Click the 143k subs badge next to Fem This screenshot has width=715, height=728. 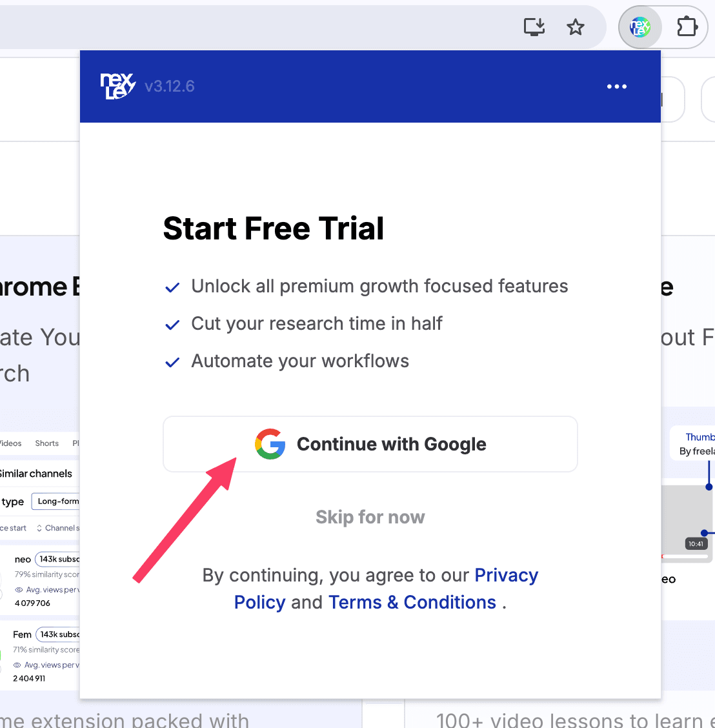click(58, 634)
